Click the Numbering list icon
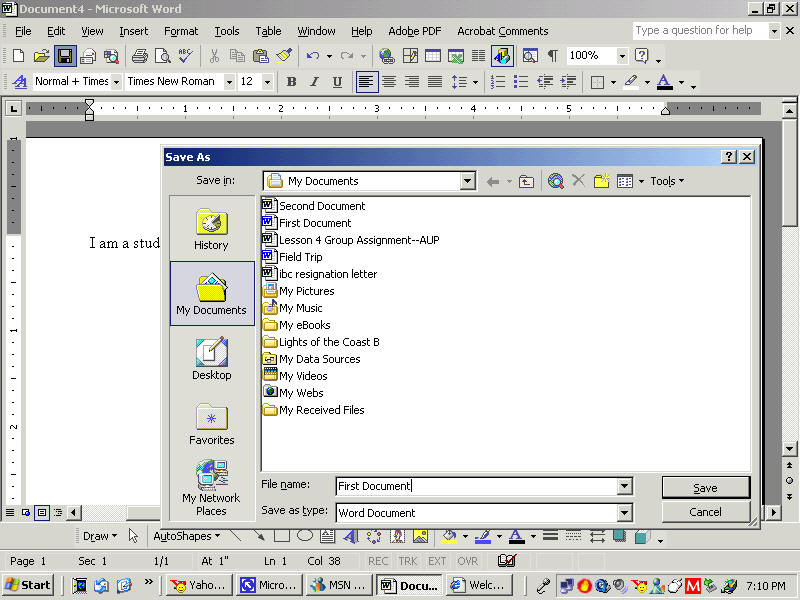800x600 pixels. click(497, 82)
